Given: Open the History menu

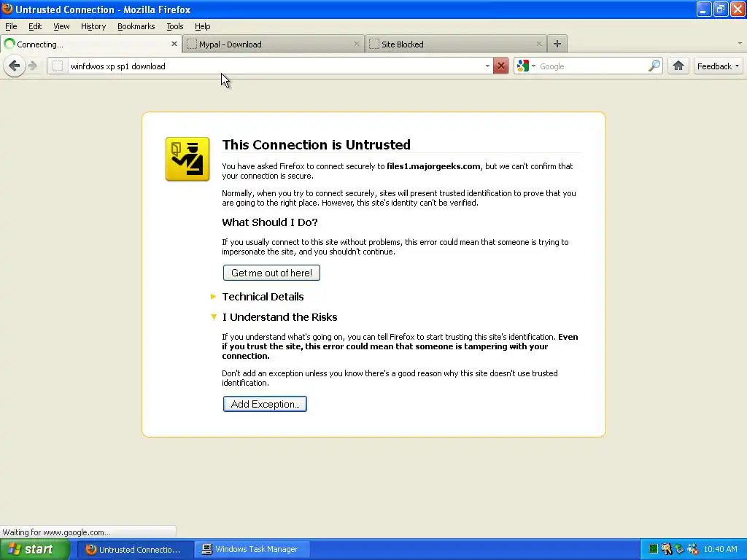Looking at the screenshot, I should [x=93, y=26].
